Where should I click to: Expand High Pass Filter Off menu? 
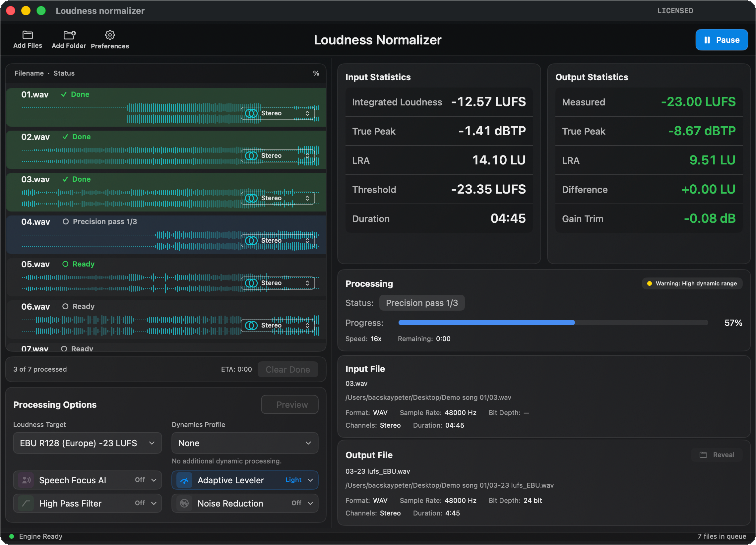coord(146,503)
